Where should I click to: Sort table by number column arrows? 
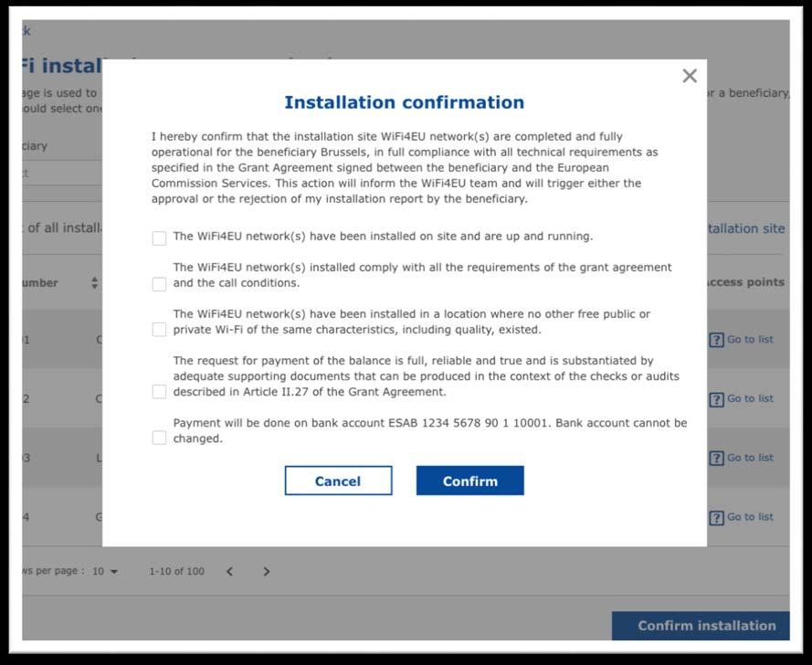pyautogui.click(x=94, y=283)
